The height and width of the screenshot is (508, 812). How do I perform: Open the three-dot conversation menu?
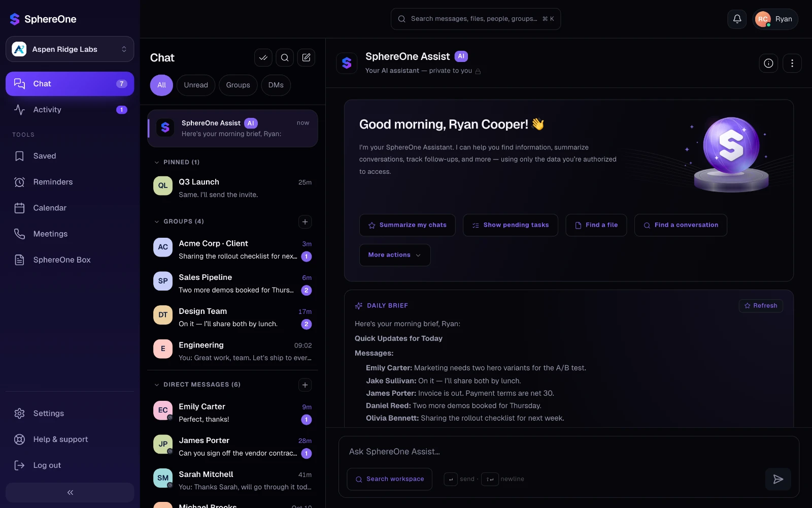tap(792, 63)
